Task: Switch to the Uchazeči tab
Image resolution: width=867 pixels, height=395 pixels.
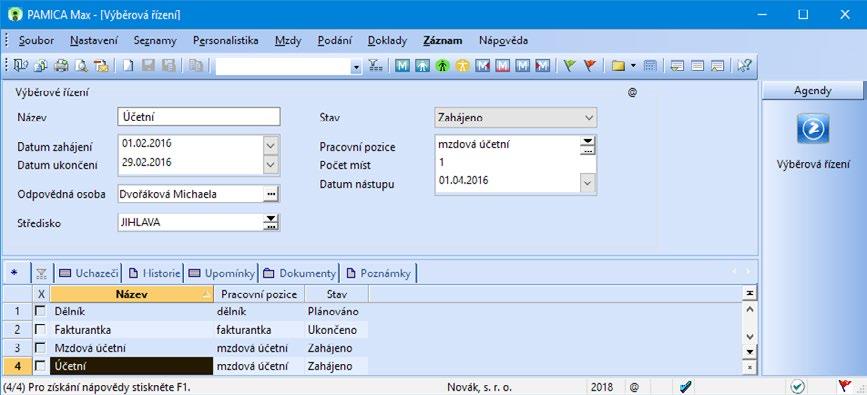Action: pos(89,273)
